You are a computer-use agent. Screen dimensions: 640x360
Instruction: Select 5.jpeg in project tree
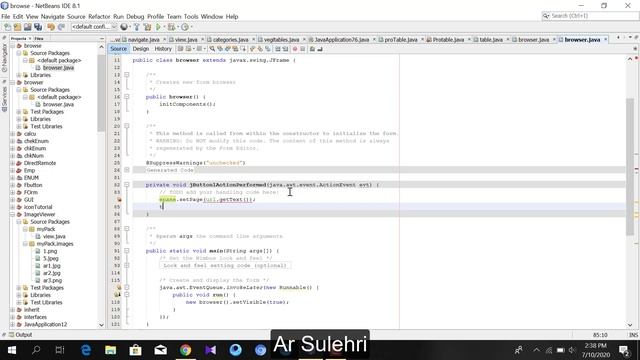51,258
